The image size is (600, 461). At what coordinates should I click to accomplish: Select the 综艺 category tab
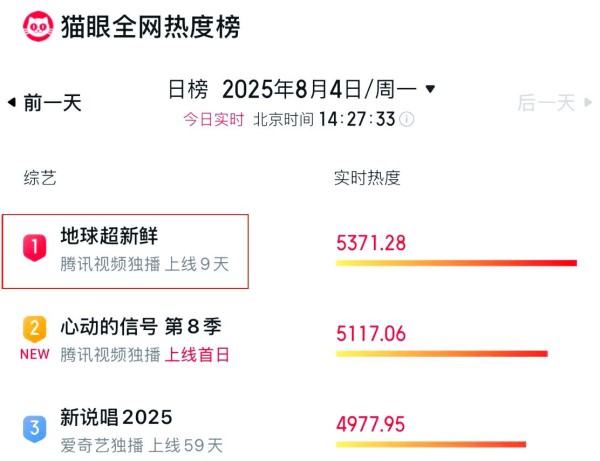point(40,178)
